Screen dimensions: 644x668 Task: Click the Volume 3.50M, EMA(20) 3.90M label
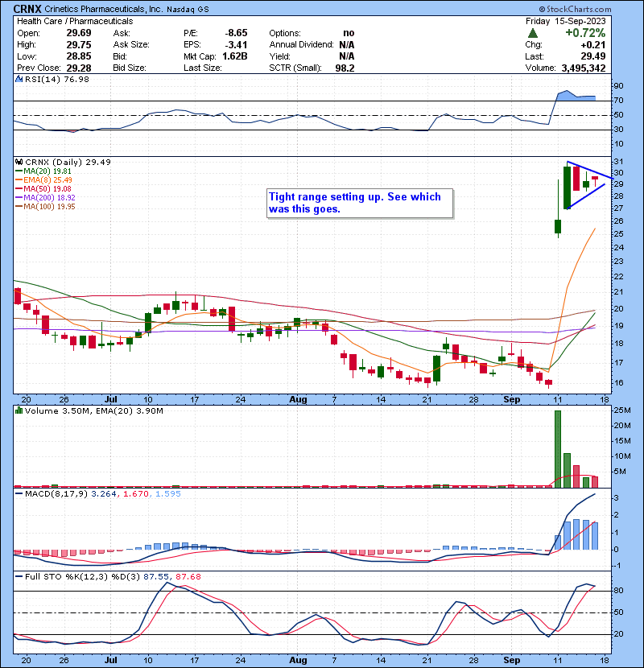pos(93,410)
